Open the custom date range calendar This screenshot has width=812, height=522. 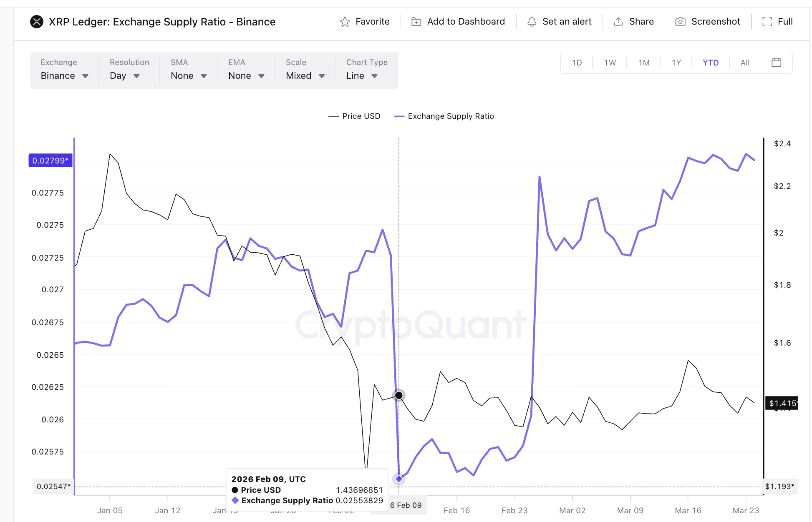tap(777, 63)
